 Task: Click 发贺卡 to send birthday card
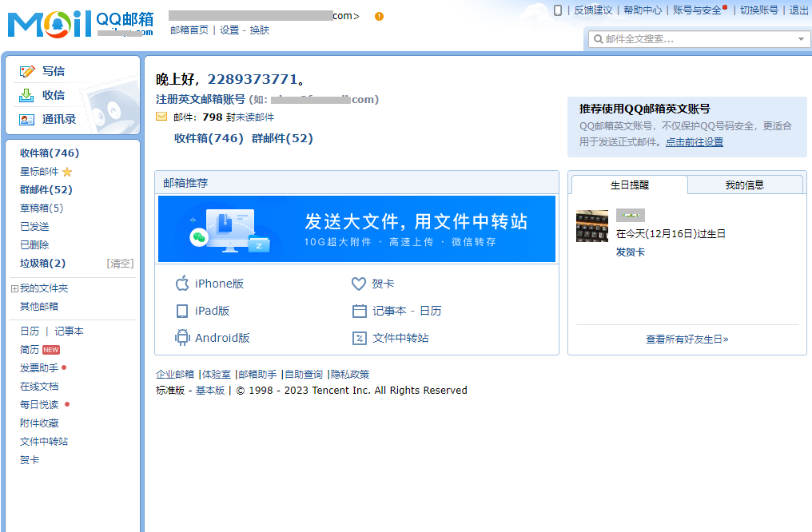[x=631, y=252]
